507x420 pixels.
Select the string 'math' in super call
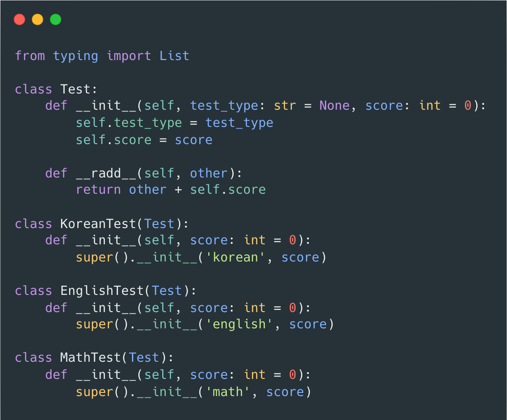[x=227, y=392]
